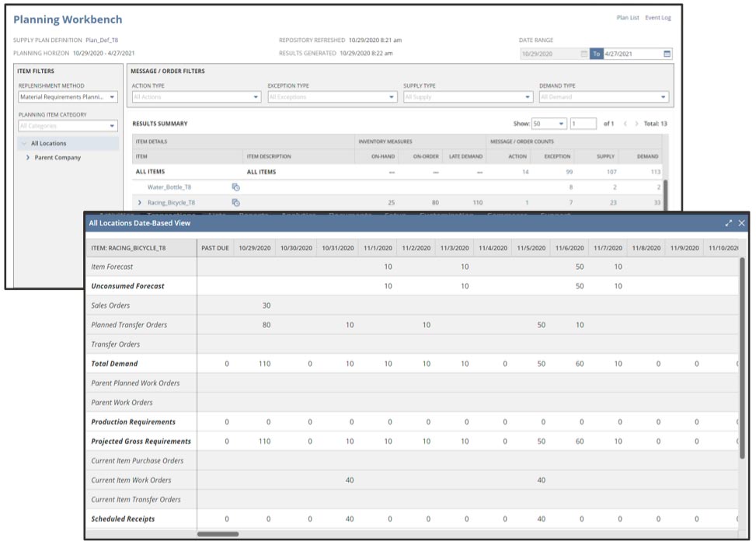Open the Event Log link
This screenshot has height=545, width=756.
pos(657,18)
